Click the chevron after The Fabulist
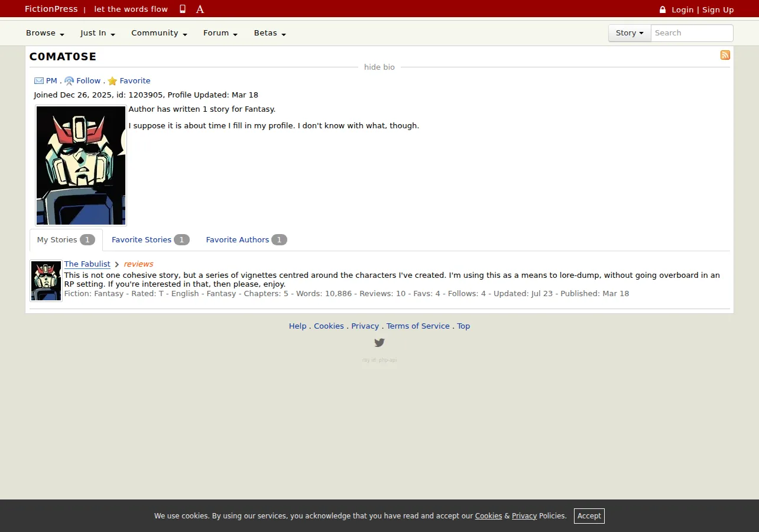The height and width of the screenshot is (532, 759). click(117, 264)
